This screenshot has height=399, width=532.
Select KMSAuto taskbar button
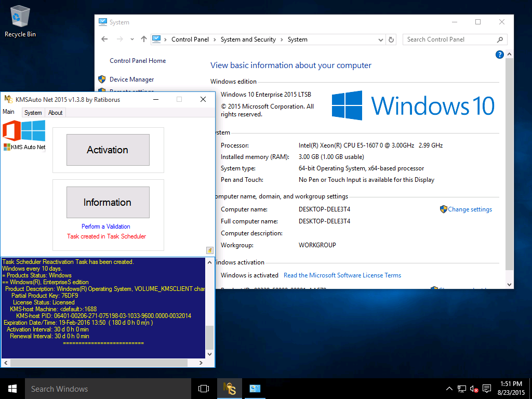click(x=230, y=389)
